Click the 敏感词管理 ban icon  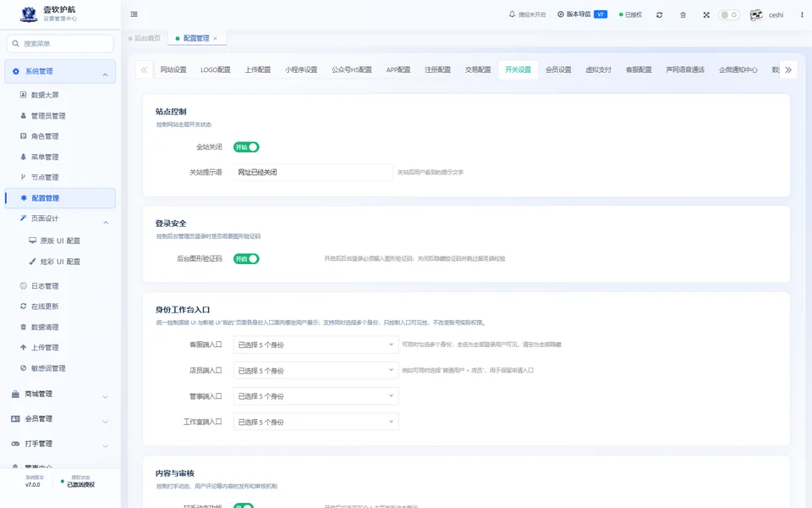pyautogui.click(x=24, y=368)
